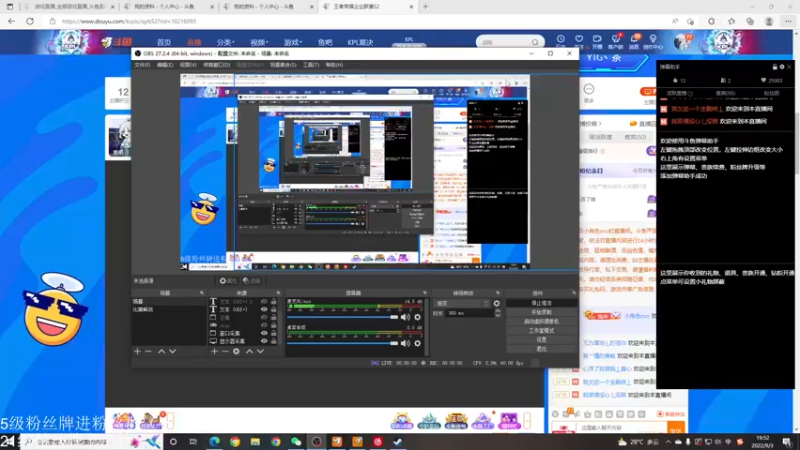Click Start Recording button in Controls
This screenshot has height=450, width=800.
click(541, 312)
